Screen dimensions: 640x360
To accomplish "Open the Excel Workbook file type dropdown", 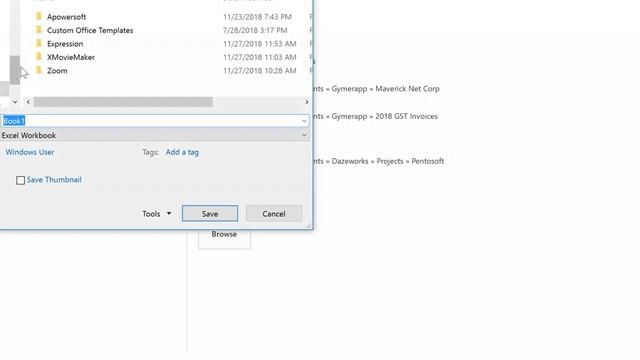I will [x=154, y=135].
